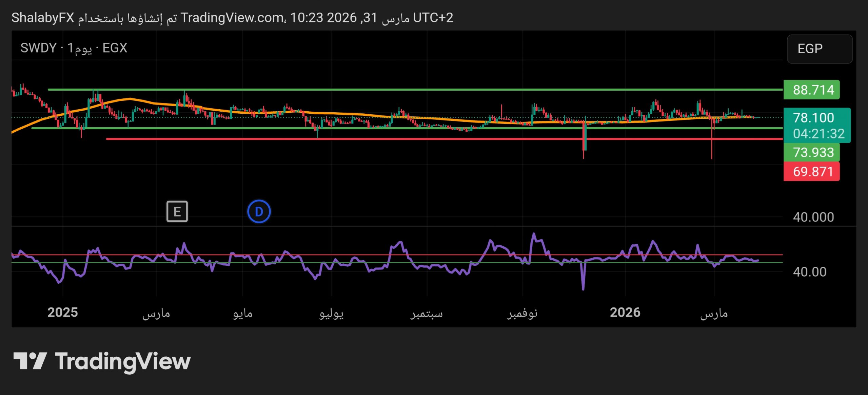Click the 2026 time axis label
This screenshot has height=395, width=868.
coord(625,312)
